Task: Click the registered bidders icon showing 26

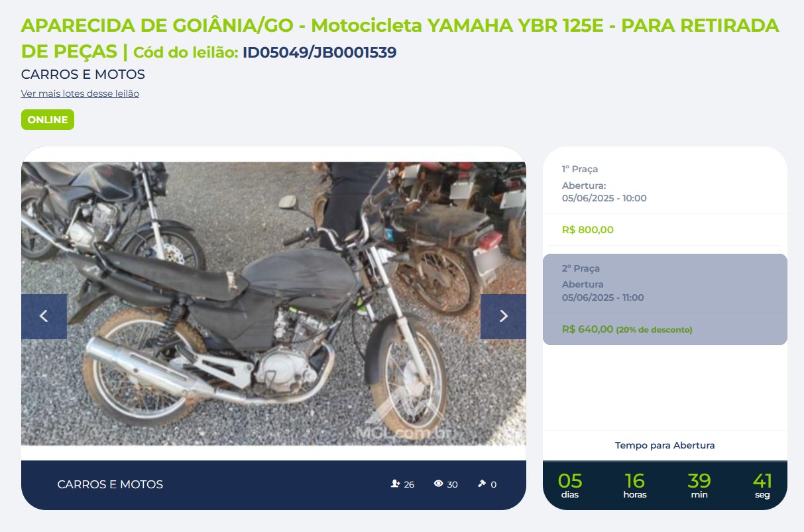Action: (396, 484)
